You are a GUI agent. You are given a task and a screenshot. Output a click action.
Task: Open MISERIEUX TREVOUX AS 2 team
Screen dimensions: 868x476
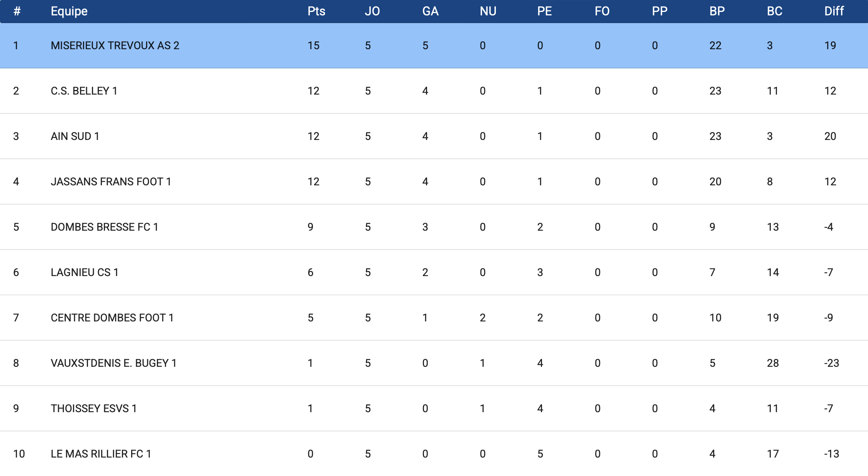coord(115,45)
